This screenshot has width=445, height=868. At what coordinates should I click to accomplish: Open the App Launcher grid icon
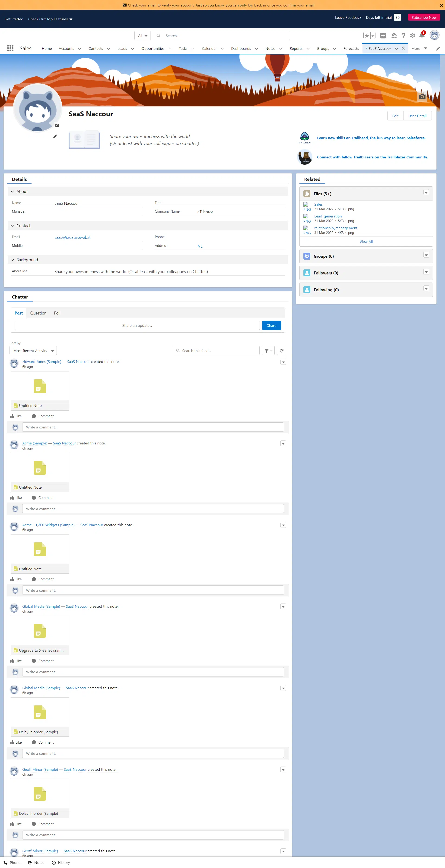point(10,48)
